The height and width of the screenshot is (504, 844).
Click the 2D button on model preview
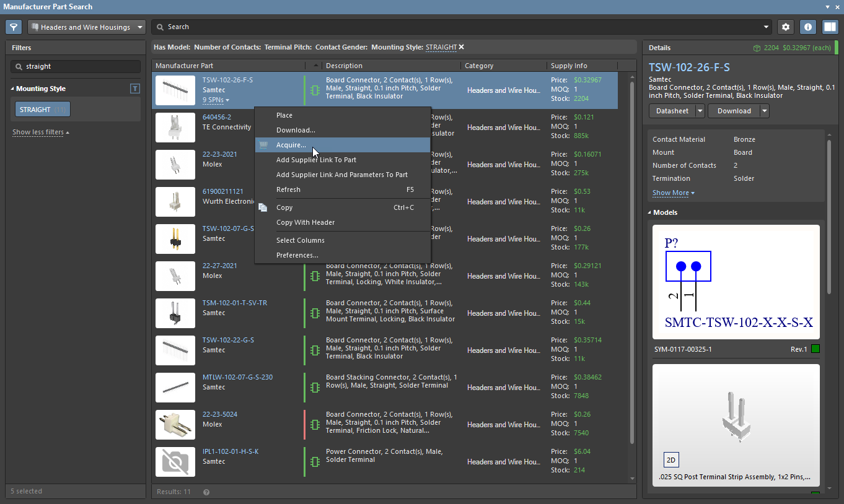(671, 461)
